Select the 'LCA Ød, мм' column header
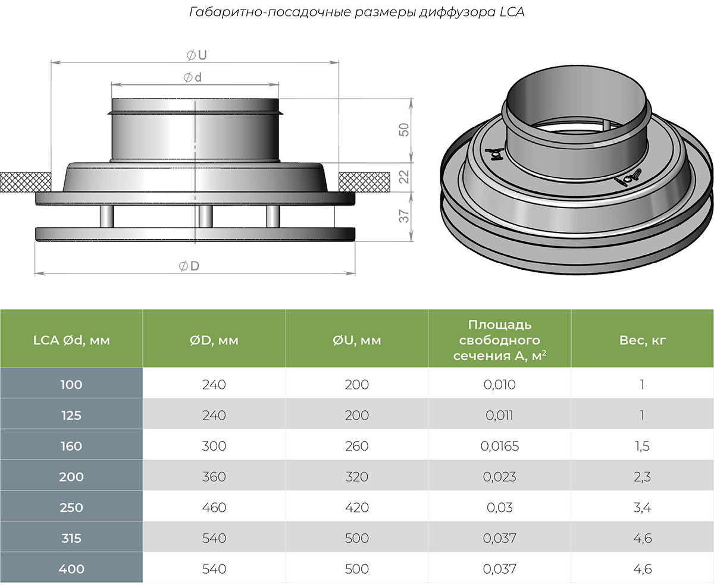 71,340
